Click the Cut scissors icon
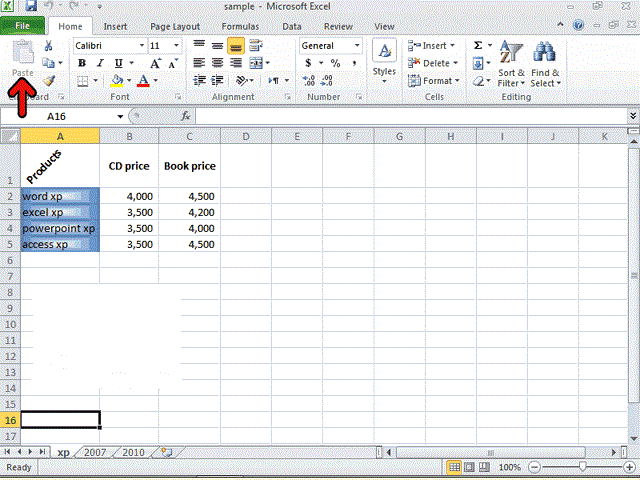The height and width of the screenshot is (480, 640). click(49, 45)
